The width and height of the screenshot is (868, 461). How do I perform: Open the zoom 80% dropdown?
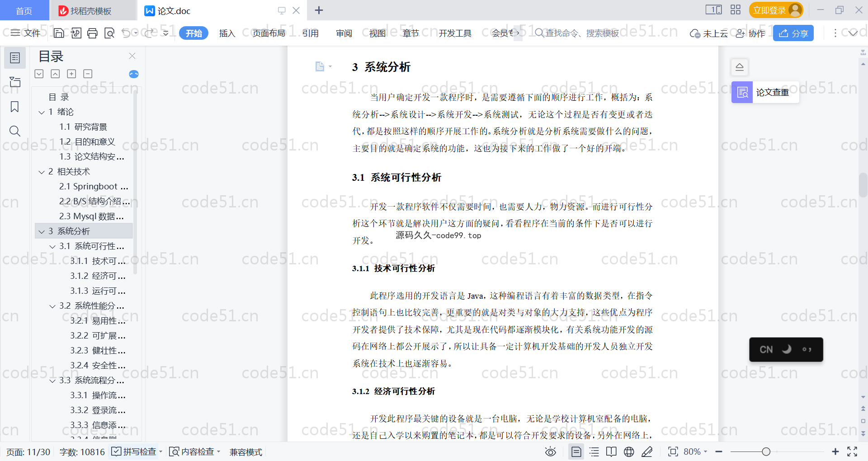point(706,452)
